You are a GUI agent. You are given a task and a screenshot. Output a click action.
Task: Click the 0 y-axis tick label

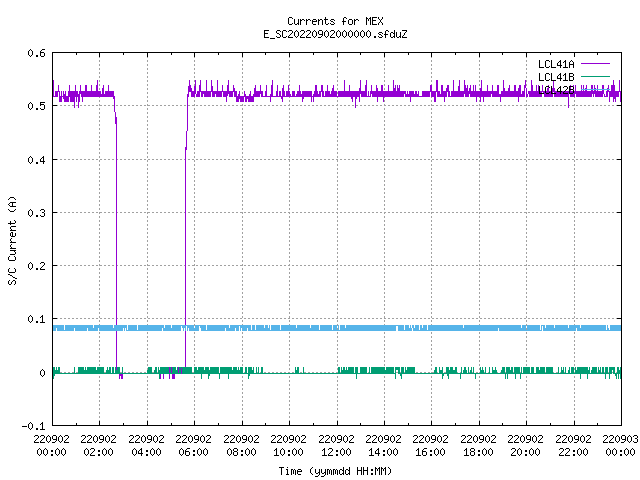click(42, 373)
